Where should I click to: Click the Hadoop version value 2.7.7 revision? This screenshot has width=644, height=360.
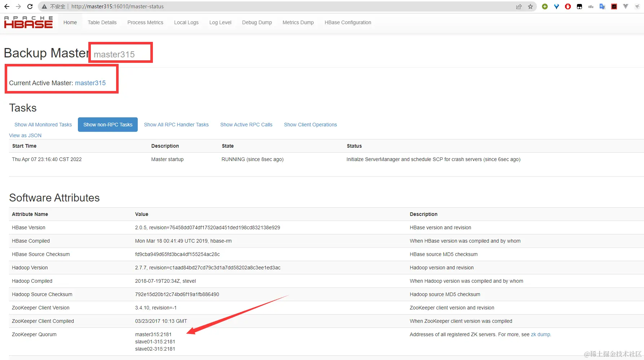click(208, 268)
